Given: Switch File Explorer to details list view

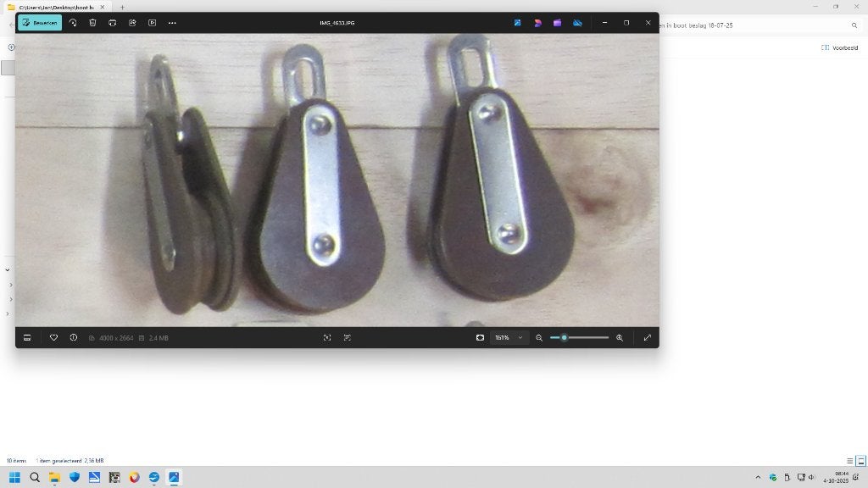Looking at the screenshot, I should (849, 460).
